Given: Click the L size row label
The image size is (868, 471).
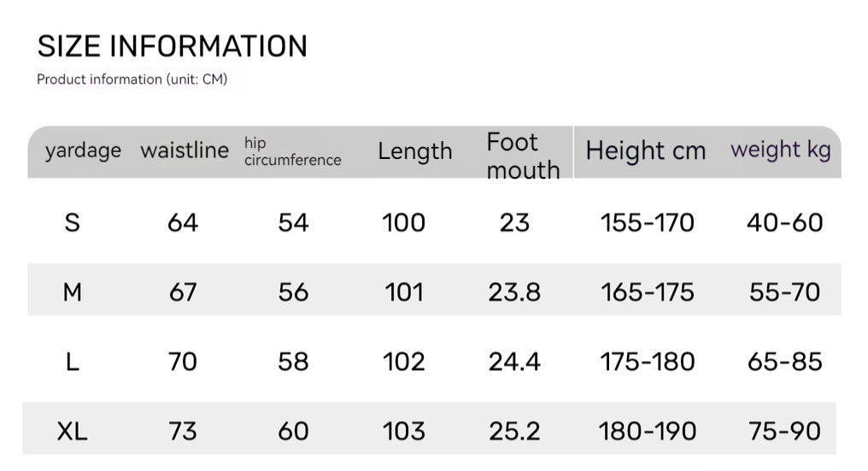Looking at the screenshot, I should tap(73, 362).
